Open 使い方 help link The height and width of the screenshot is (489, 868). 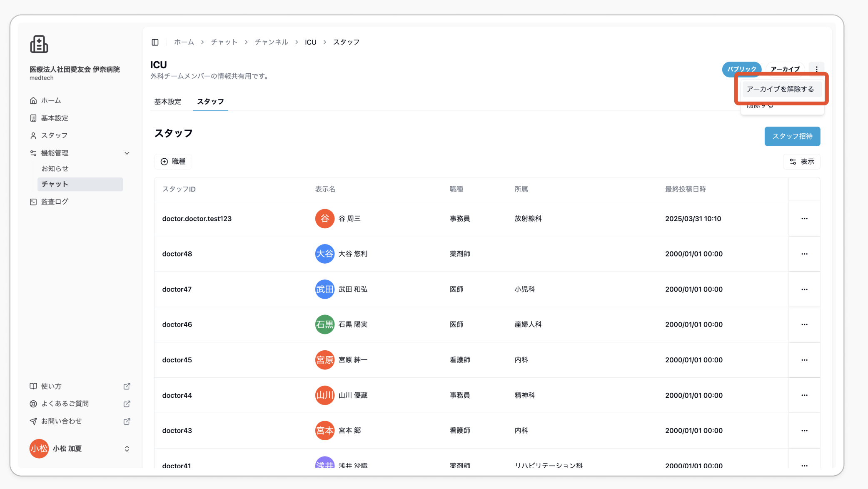[51, 387]
